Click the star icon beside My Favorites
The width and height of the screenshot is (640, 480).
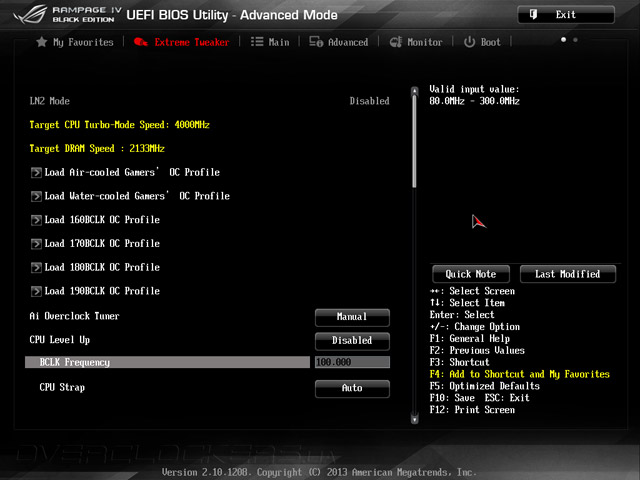(42, 42)
